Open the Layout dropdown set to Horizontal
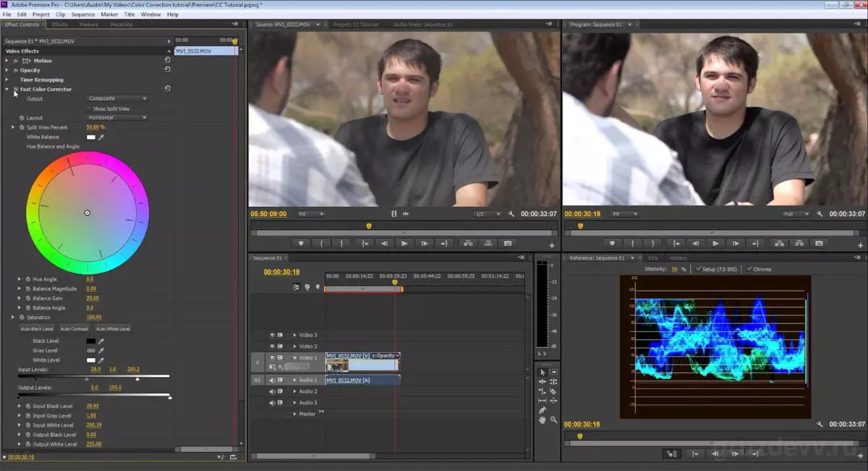 tap(117, 117)
